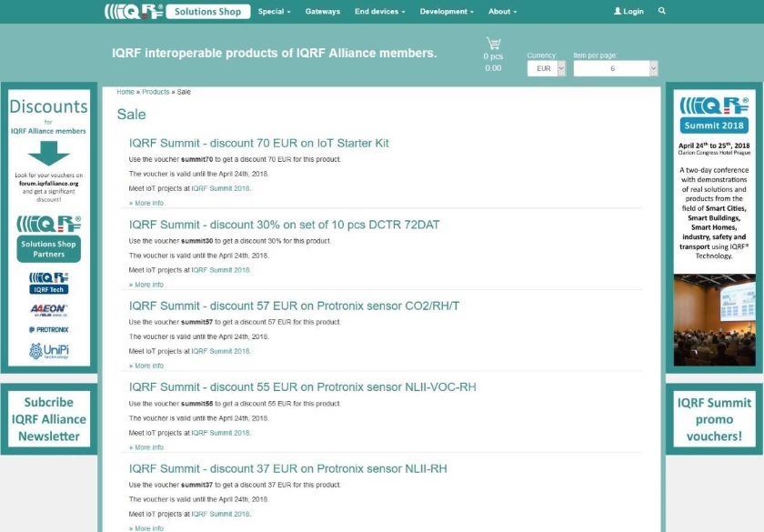Viewport: 764px width, 532px height.
Task: Expand the About menu
Action: (502, 11)
